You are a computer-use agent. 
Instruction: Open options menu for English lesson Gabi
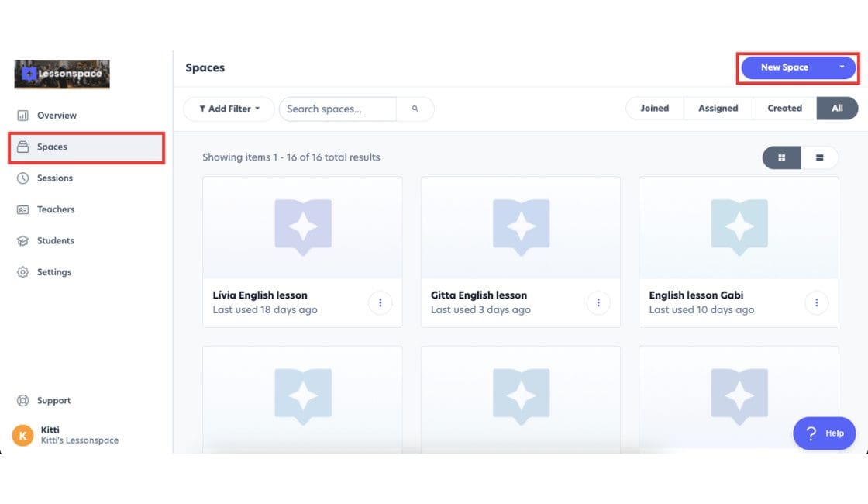816,302
